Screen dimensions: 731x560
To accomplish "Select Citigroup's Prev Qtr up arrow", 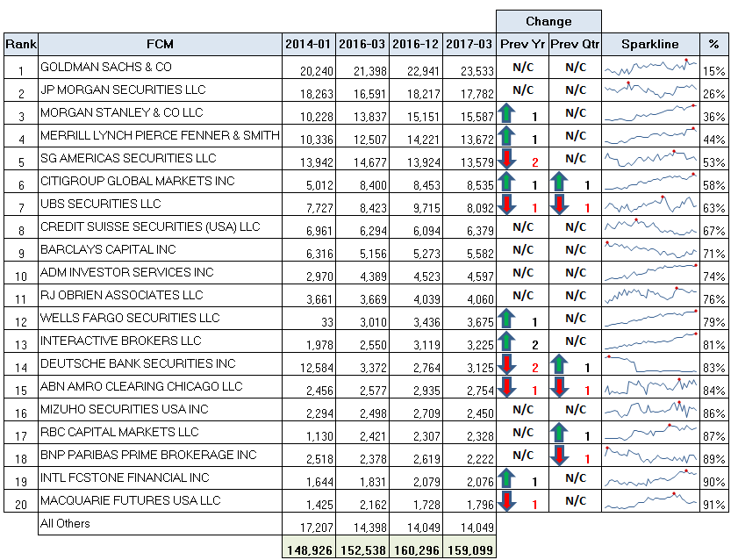I will point(560,182).
